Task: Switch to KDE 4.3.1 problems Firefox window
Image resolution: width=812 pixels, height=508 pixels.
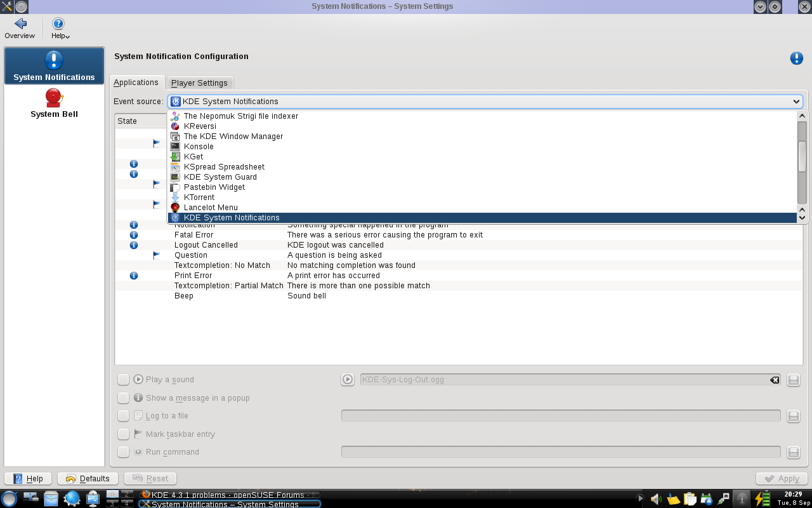Action: [x=229, y=495]
